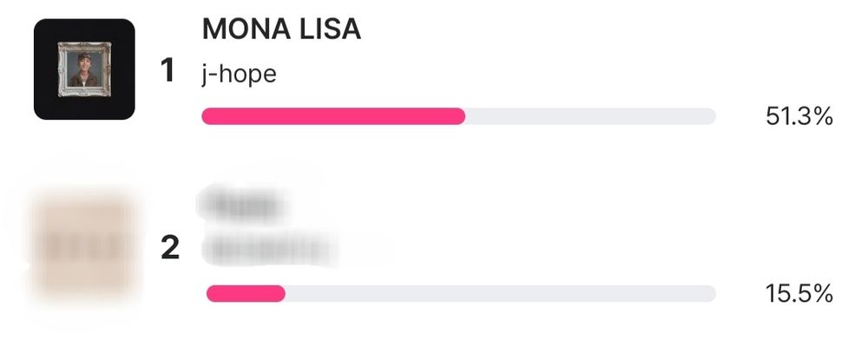Select the 51.3% vote percentage
Viewport: 868px width, 340px height.
point(799,116)
